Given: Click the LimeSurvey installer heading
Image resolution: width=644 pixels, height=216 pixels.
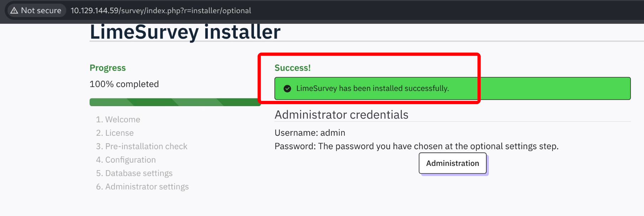Looking at the screenshot, I should pyautogui.click(x=185, y=32).
